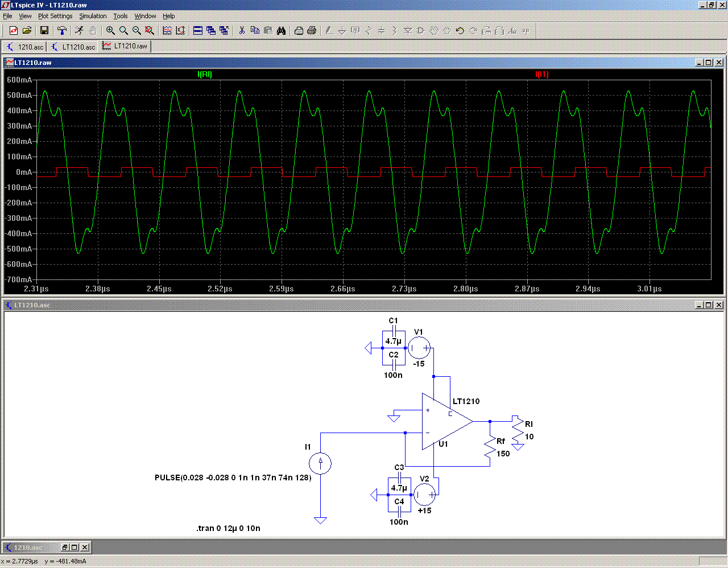This screenshot has width=728, height=568.
Task: Tile windows with the Tile toolbar icon
Action: (198, 31)
